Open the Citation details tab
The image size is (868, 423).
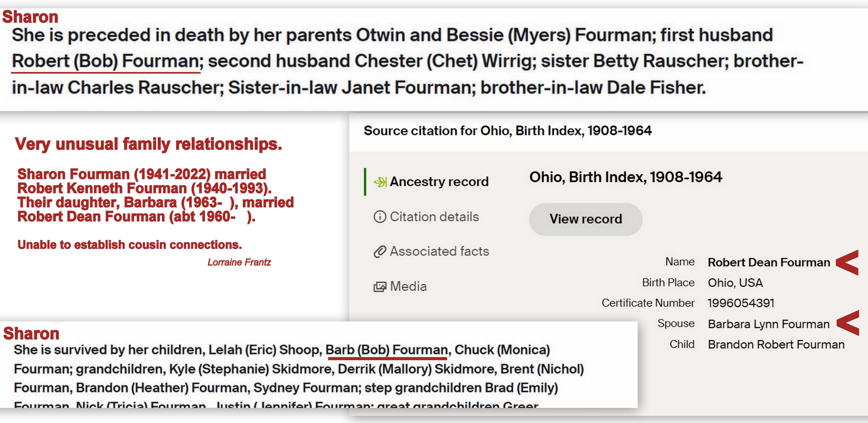(x=434, y=217)
